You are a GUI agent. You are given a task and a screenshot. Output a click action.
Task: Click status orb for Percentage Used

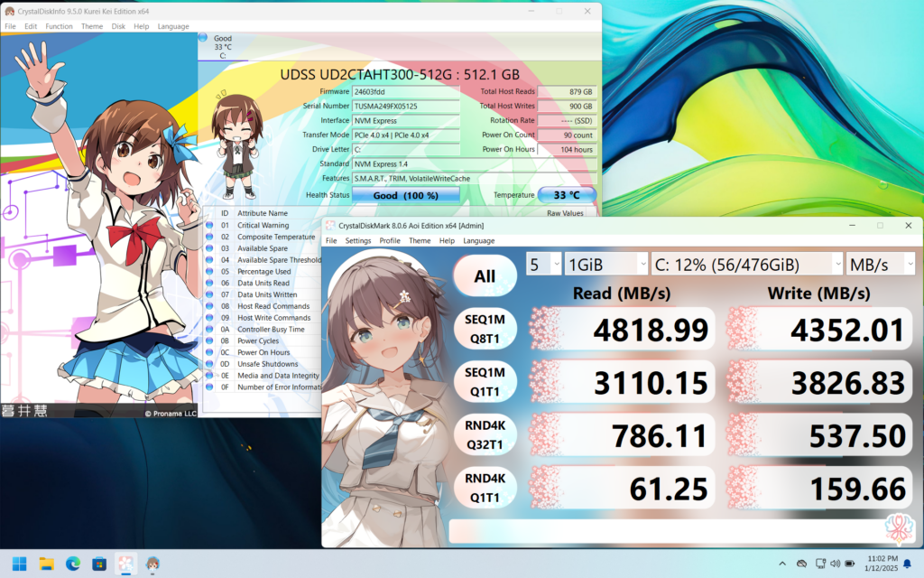click(209, 271)
